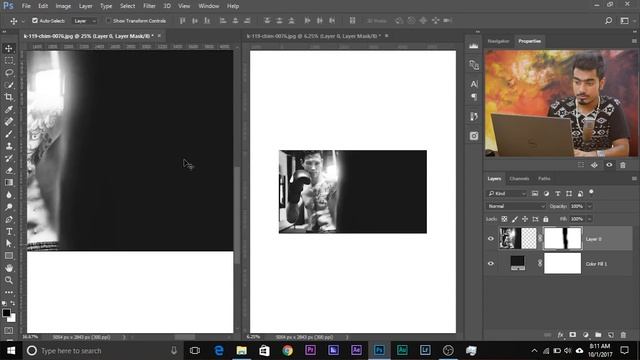Create a new group folder icon
Screen dimensions: 640x360
click(x=598, y=335)
